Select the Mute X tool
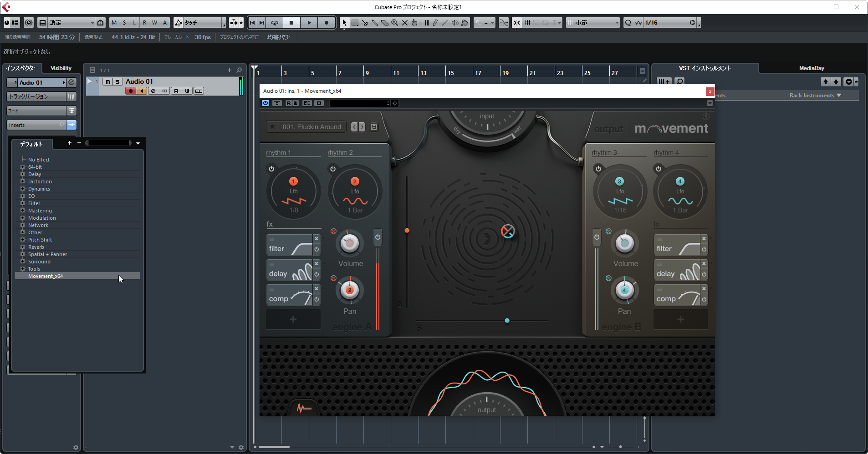The image size is (868, 454). click(404, 22)
